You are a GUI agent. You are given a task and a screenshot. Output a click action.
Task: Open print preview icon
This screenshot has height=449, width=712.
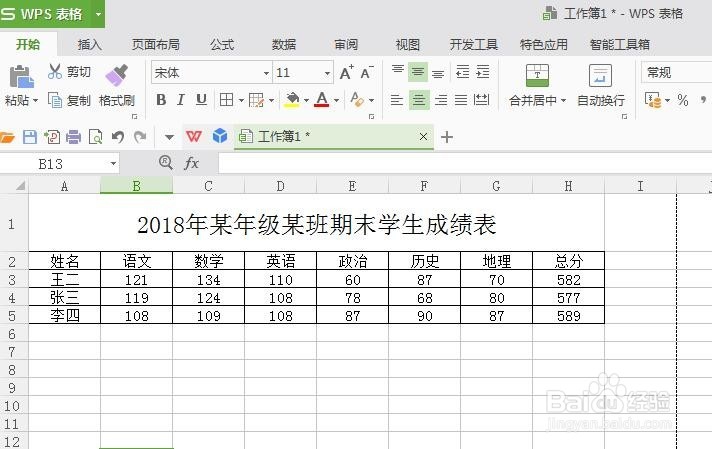(95, 137)
